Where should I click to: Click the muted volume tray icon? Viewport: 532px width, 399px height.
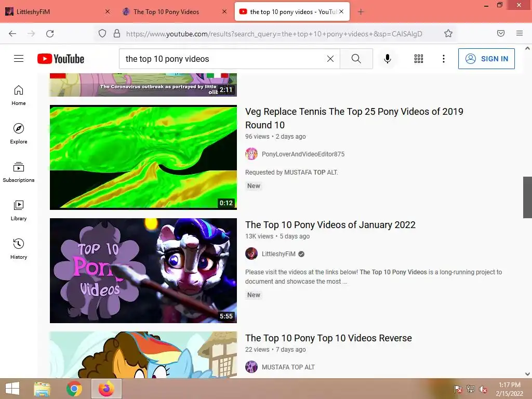[x=483, y=389]
